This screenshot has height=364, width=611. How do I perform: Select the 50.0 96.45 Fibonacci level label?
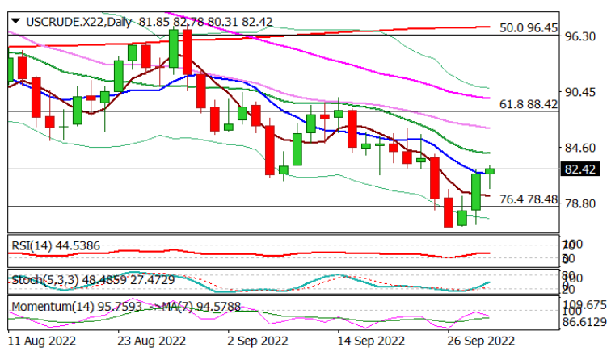point(529,28)
